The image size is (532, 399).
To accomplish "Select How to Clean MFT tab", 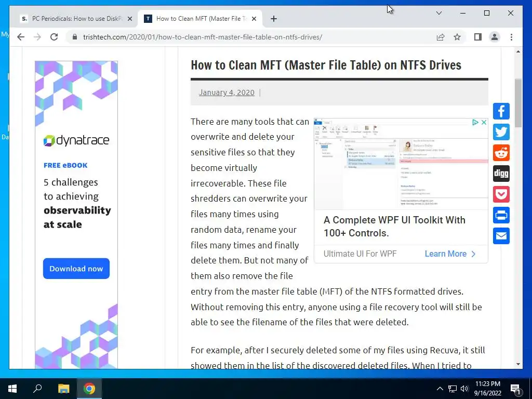I will click(199, 19).
